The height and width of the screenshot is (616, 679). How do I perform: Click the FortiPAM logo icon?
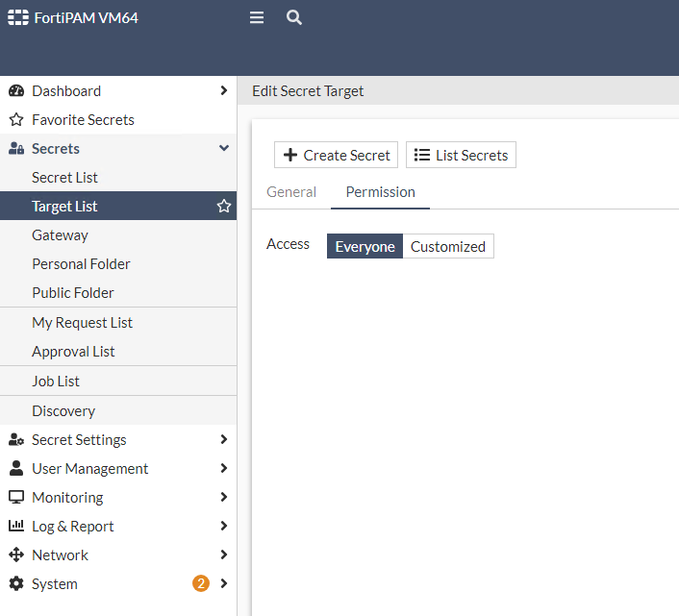coord(18,17)
